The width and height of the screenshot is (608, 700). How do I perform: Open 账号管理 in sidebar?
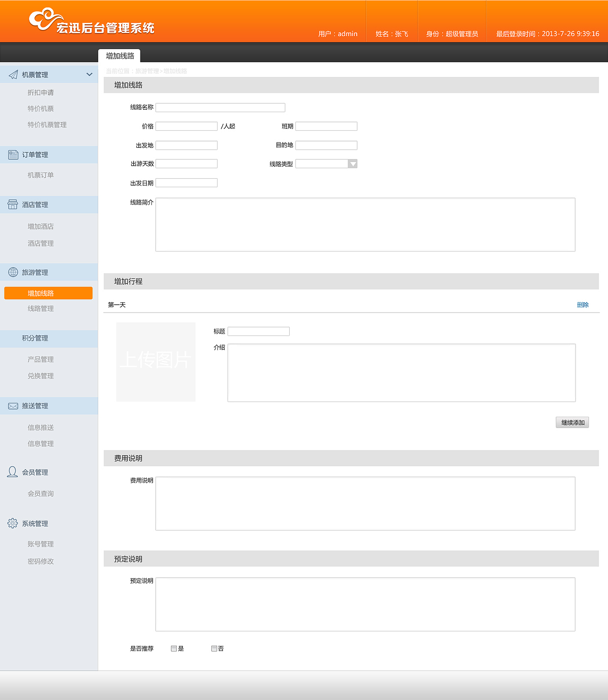pos(41,544)
